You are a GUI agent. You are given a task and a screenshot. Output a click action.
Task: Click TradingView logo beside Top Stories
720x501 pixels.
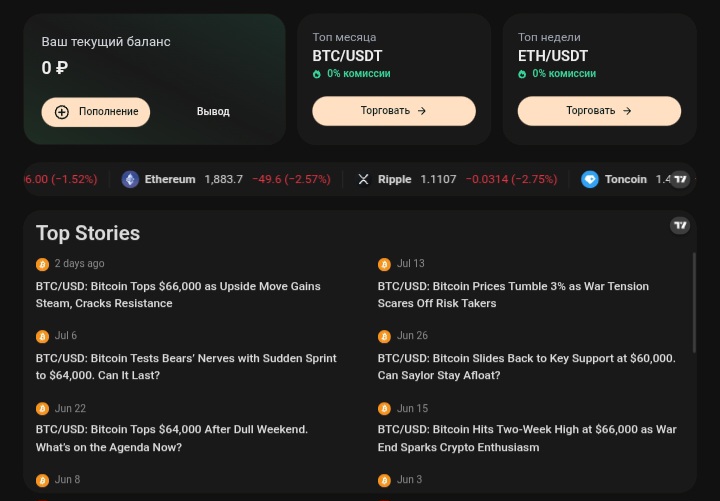point(680,225)
